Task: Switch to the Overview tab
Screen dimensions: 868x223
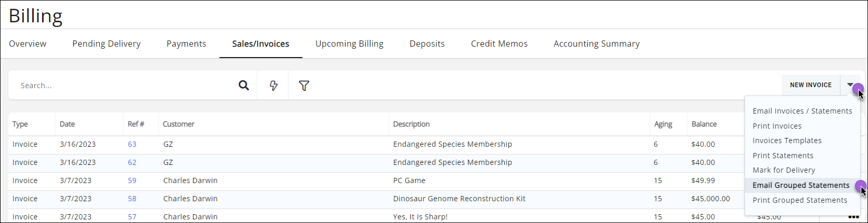Action: pos(27,44)
